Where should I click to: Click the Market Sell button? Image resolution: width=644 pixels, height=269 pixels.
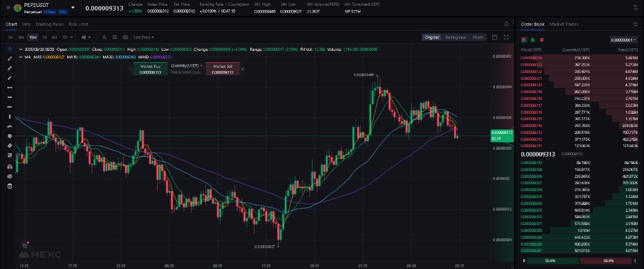223,69
